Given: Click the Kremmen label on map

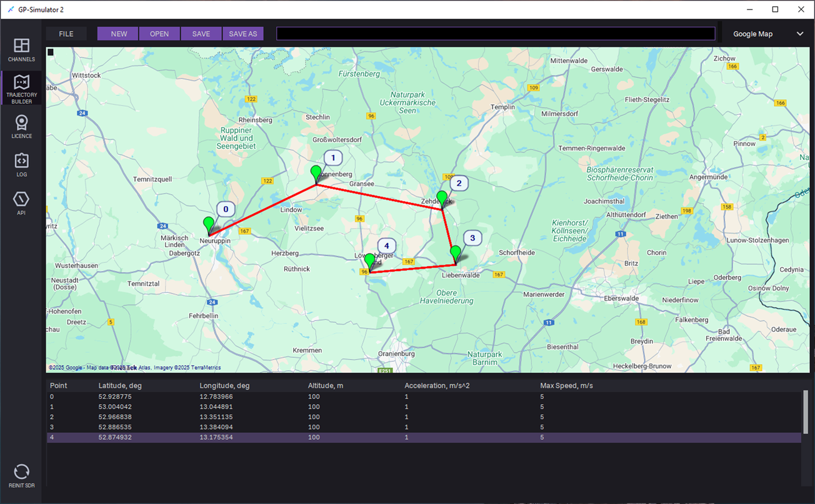Looking at the screenshot, I should click(307, 350).
